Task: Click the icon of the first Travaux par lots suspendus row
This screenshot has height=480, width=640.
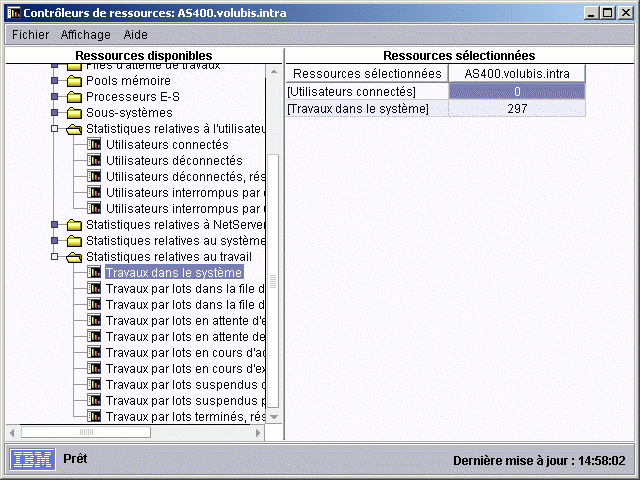Action: [x=94, y=384]
